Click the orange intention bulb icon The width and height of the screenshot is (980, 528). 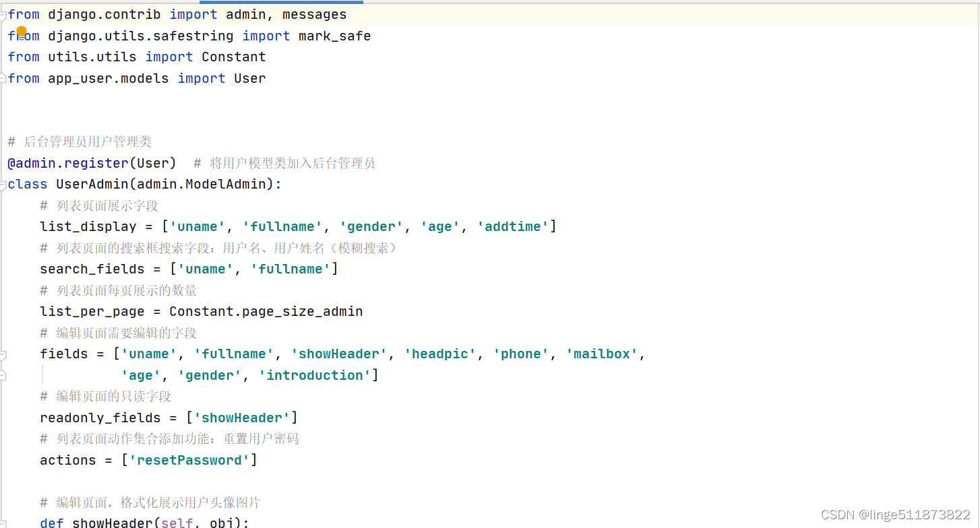click(x=22, y=31)
